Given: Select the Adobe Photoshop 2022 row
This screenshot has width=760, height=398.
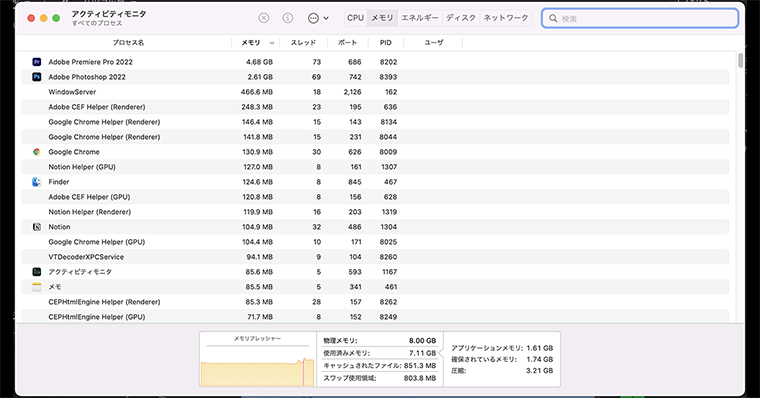Looking at the screenshot, I should click(x=375, y=77).
